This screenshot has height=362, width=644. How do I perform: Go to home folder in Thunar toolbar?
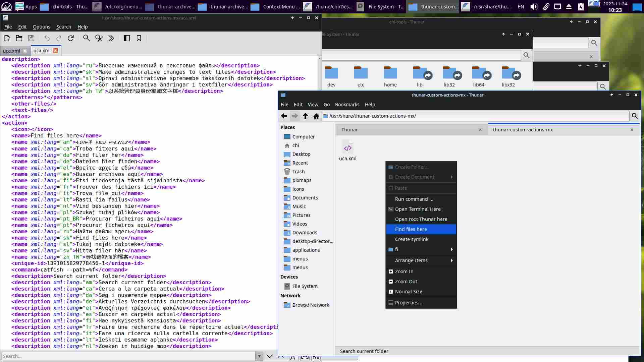click(x=316, y=116)
